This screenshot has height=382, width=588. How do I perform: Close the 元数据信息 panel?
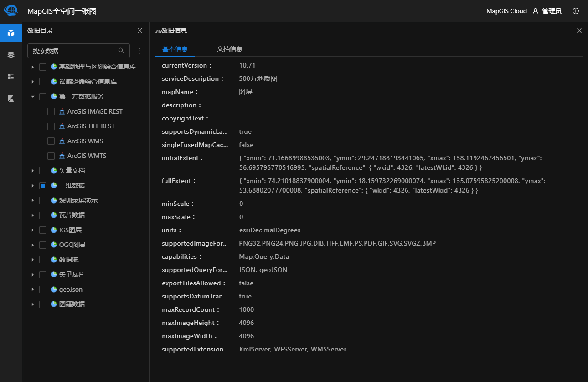tap(579, 31)
